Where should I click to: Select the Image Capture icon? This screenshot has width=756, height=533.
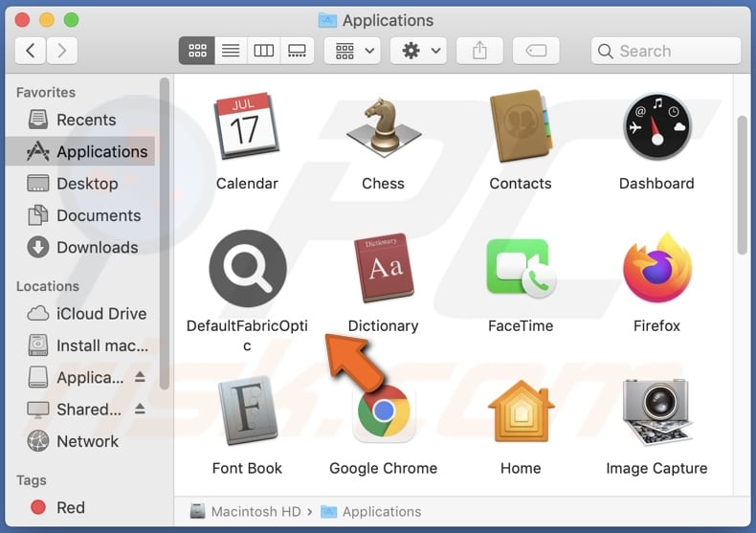coord(657,411)
